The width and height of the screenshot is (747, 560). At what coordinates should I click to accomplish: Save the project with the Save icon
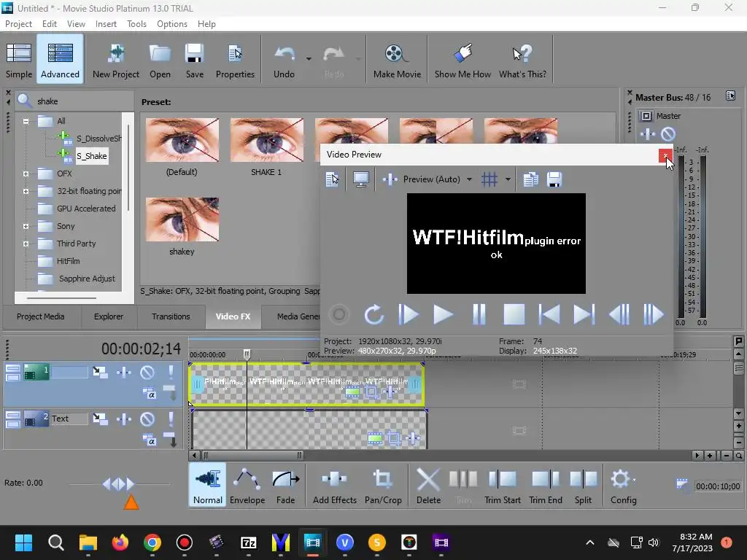click(194, 60)
